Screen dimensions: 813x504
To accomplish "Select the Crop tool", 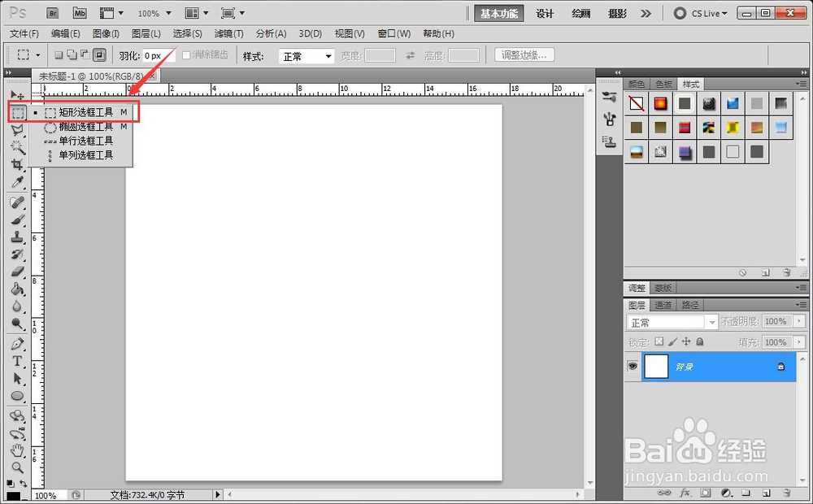I will [x=17, y=164].
